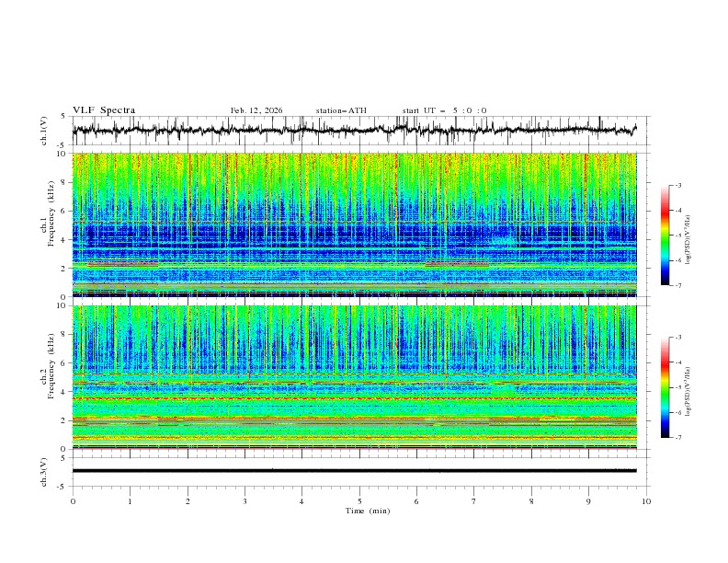
Task: Click the '-7' value on ch.2 color bar
Action: point(677,438)
